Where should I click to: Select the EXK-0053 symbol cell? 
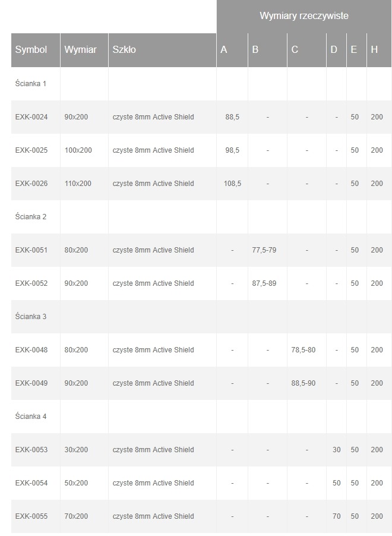click(x=31, y=450)
